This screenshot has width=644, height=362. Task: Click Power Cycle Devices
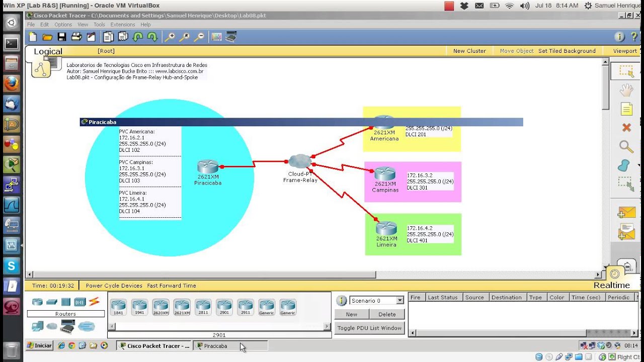tap(114, 286)
